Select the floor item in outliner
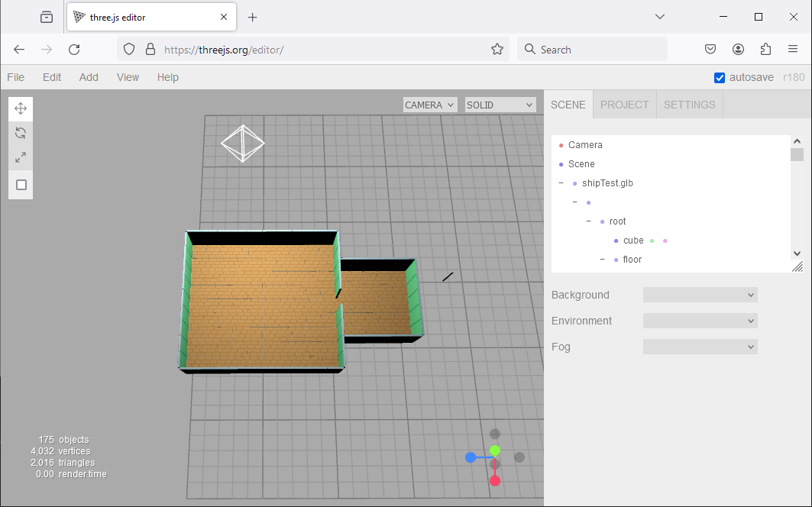This screenshot has height=507, width=812. (632, 260)
